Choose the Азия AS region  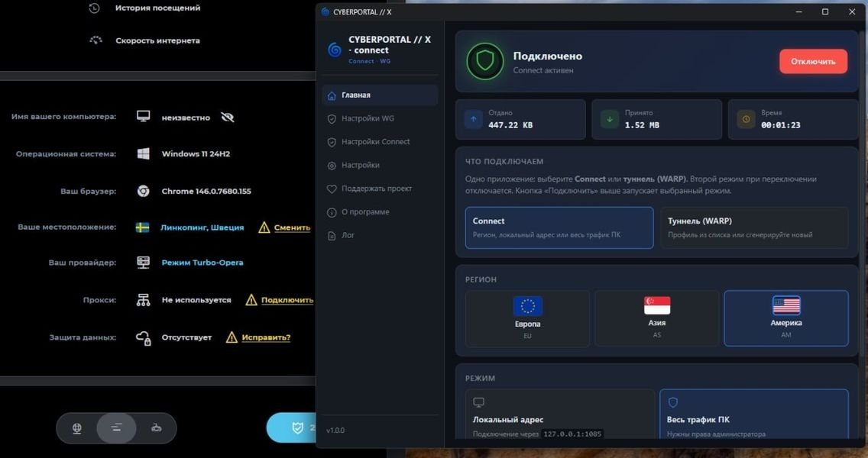point(656,318)
